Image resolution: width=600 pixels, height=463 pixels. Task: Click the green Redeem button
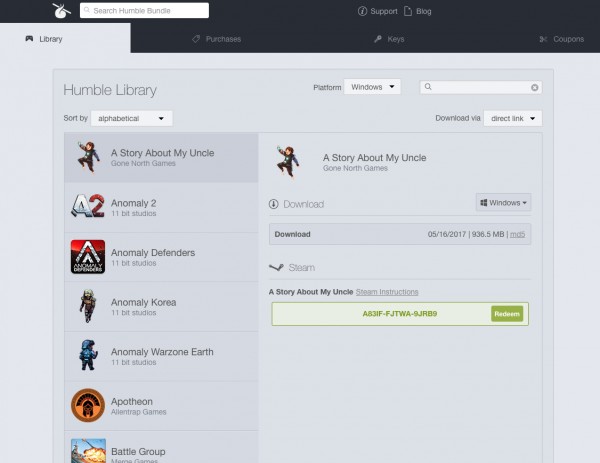[x=507, y=314]
